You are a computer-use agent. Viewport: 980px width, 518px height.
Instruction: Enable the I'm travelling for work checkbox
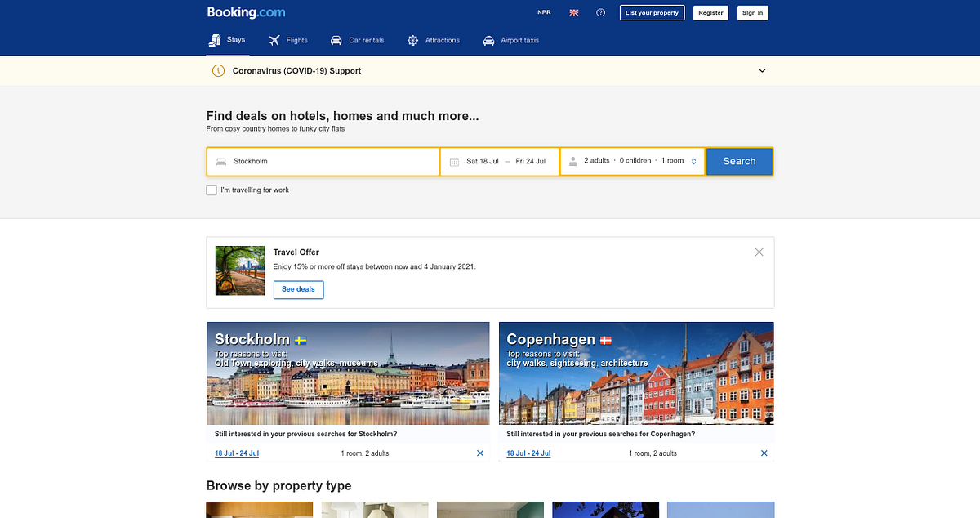[211, 190]
